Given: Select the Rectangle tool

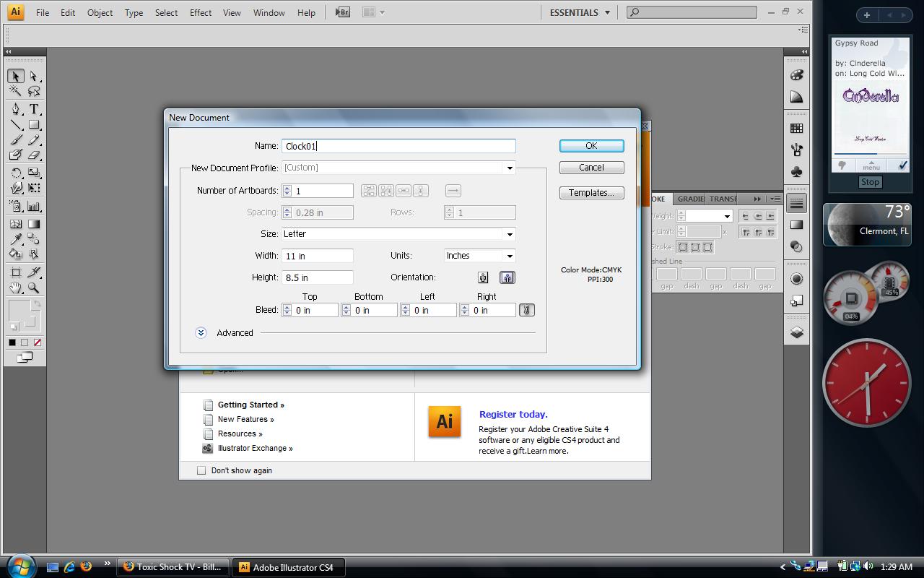Looking at the screenshot, I should [x=34, y=124].
